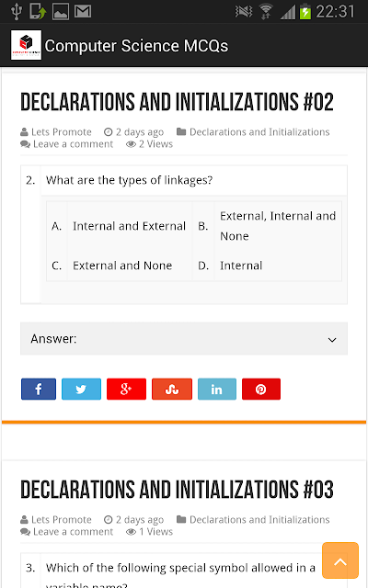Share post on LinkedIn
Image resolution: width=368 pixels, height=588 pixels.
[x=217, y=389]
